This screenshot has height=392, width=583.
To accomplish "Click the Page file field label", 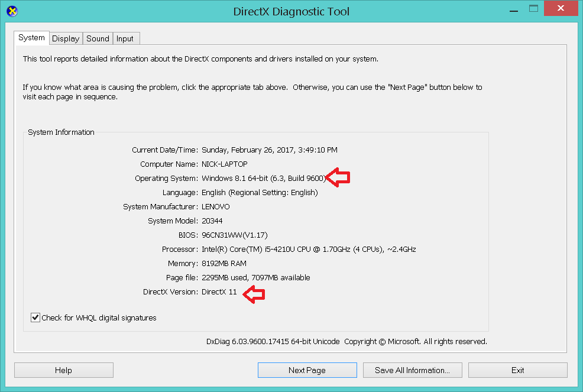I will click(182, 277).
